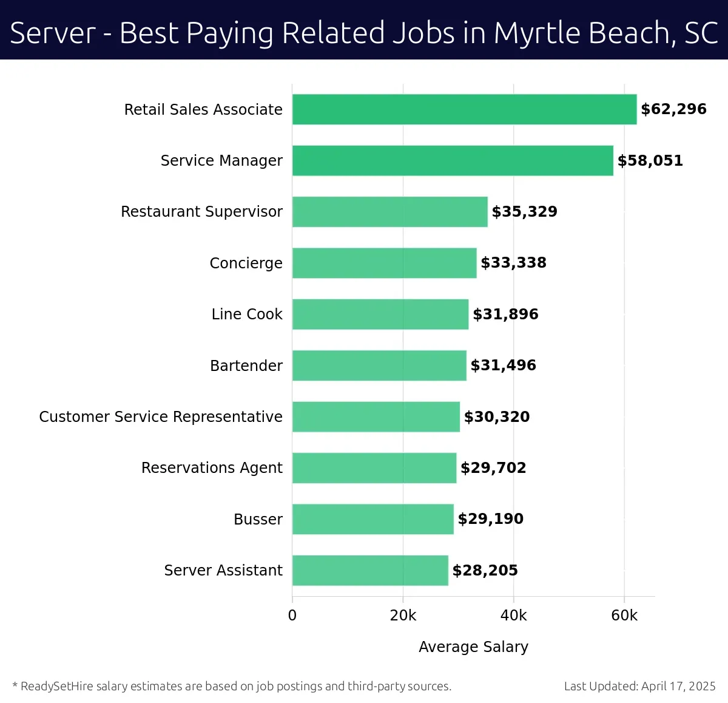Select the $31,896 salary value

tap(506, 314)
